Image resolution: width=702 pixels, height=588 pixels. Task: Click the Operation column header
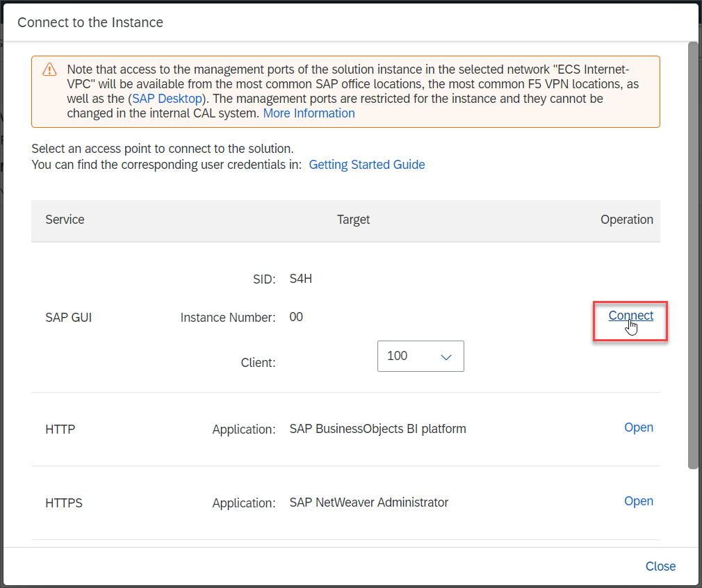(626, 220)
